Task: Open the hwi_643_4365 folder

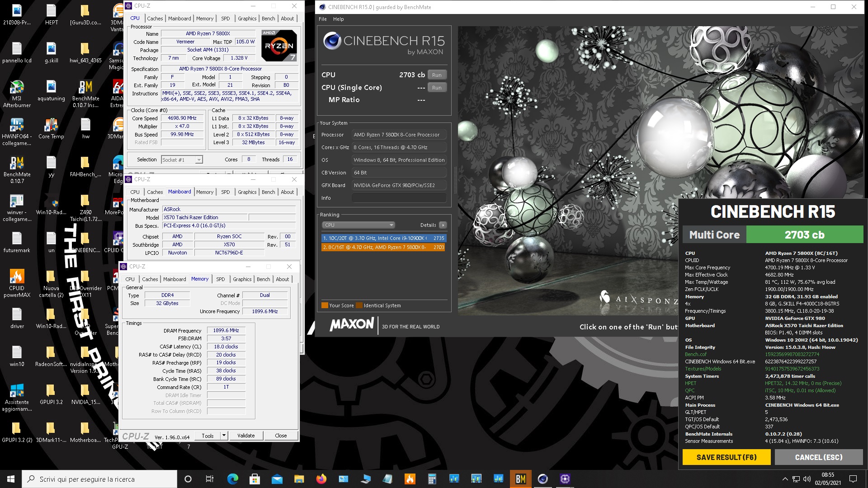Action: point(85,52)
